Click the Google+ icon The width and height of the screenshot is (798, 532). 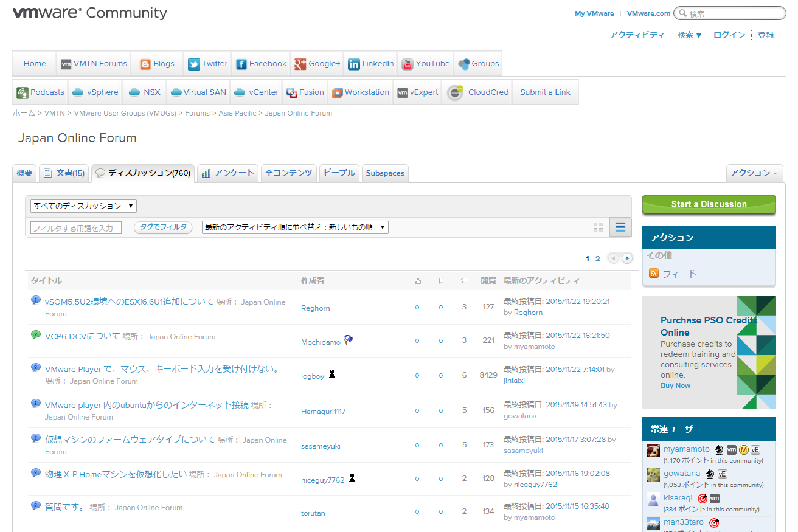(x=300, y=64)
